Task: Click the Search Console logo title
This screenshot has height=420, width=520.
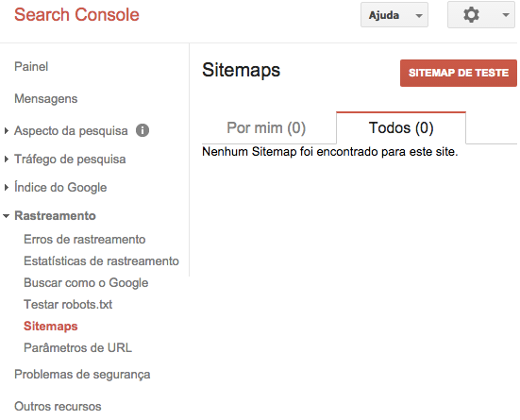Action: [x=76, y=15]
